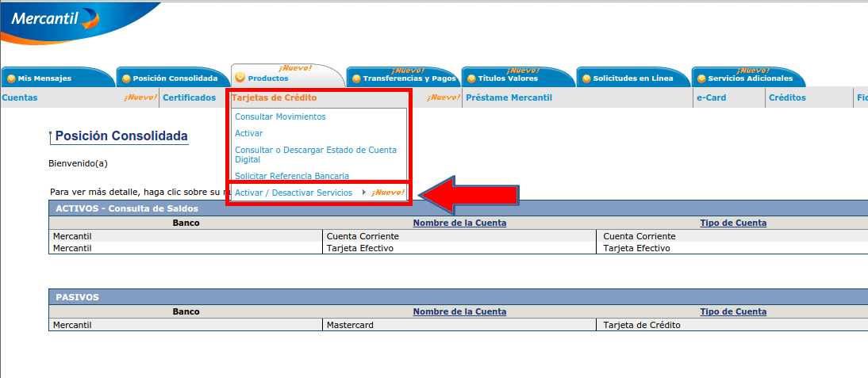Click the arrow icon on Solicitudes en Línea tab

click(x=586, y=78)
